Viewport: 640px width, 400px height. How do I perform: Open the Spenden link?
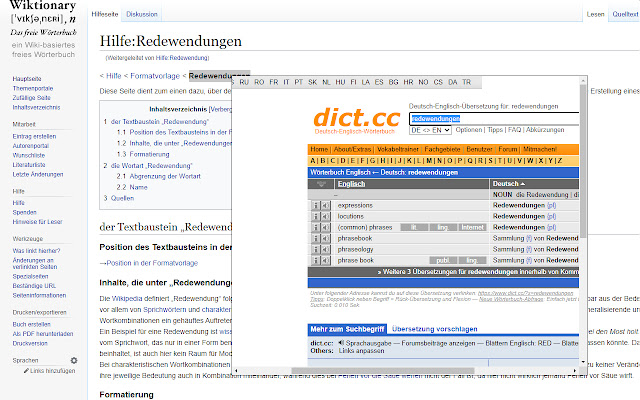click(24, 212)
